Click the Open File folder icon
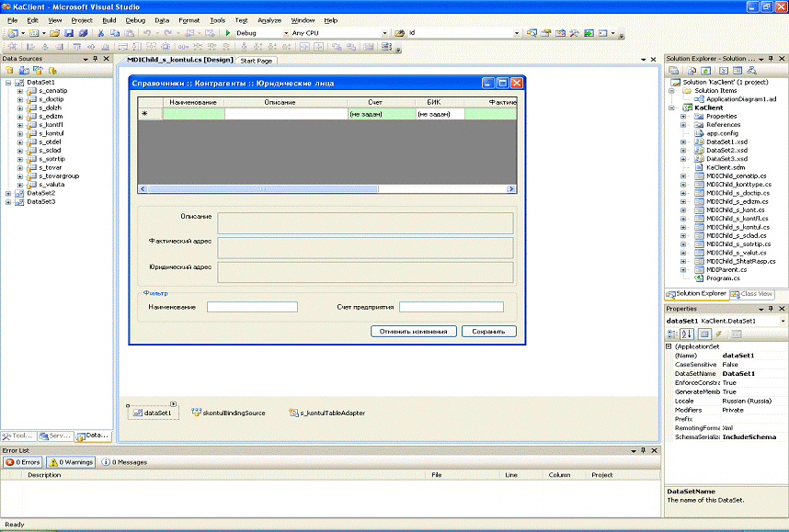The width and height of the screenshot is (789, 532). [55, 33]
